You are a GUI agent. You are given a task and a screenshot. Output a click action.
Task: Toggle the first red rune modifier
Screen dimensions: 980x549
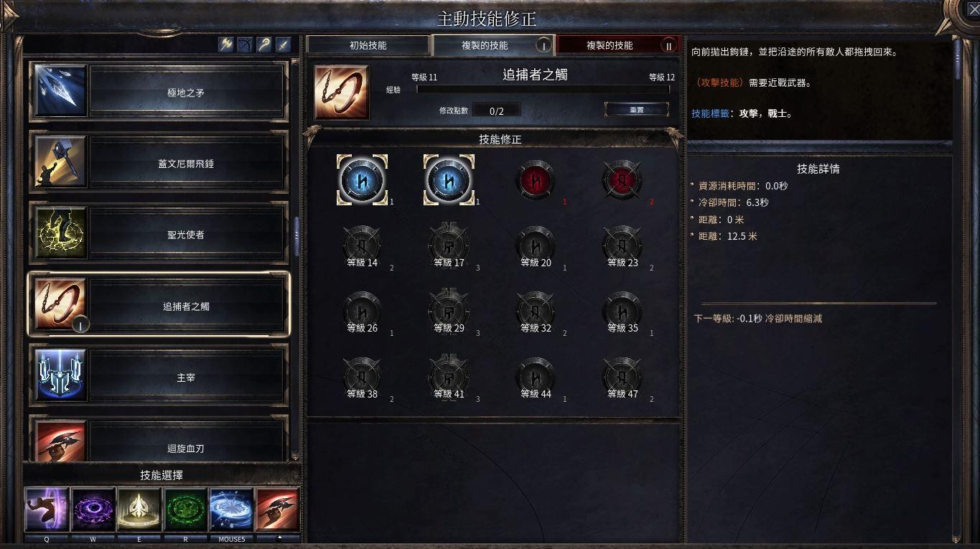tap(535, 179)
